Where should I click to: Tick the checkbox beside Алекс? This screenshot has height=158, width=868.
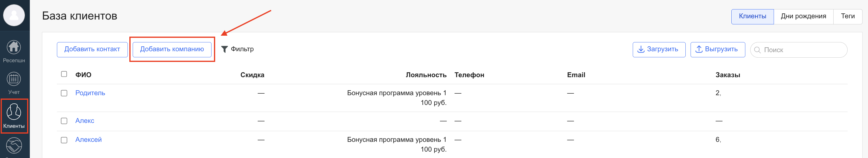point(64,121)
